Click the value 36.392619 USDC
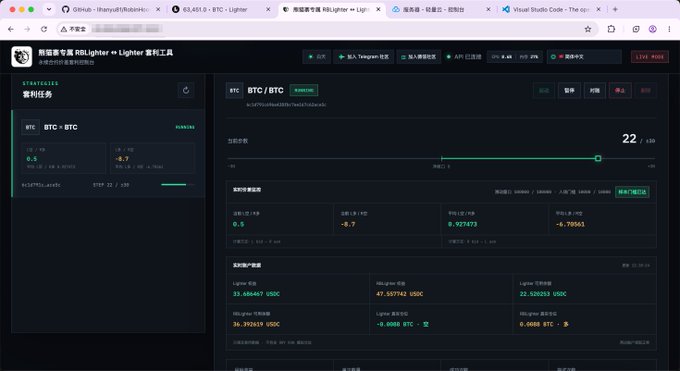Viewport: 680px width, 371px height. pos(256,324)
